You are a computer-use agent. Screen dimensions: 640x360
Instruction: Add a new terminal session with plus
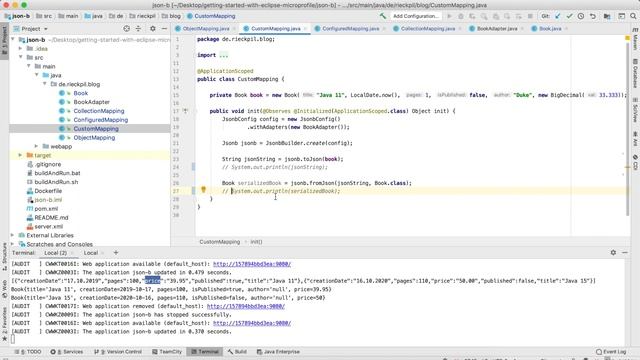click(x=116, y=253)
